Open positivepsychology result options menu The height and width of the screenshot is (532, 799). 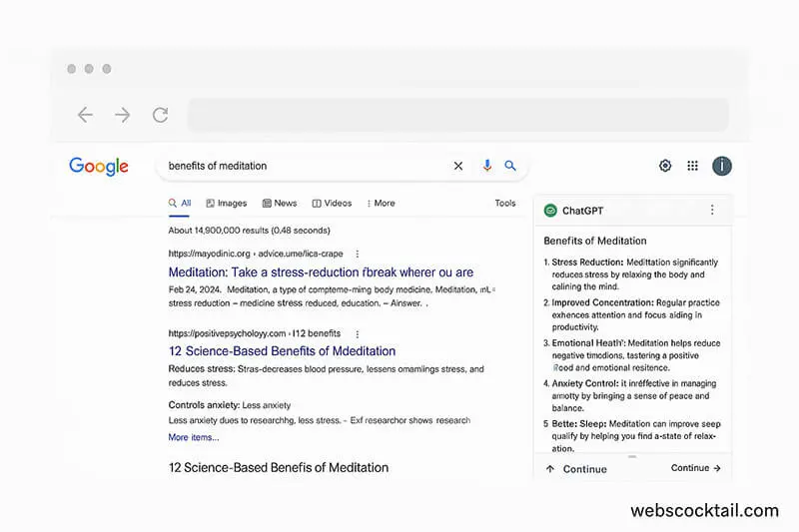point(358,334)
